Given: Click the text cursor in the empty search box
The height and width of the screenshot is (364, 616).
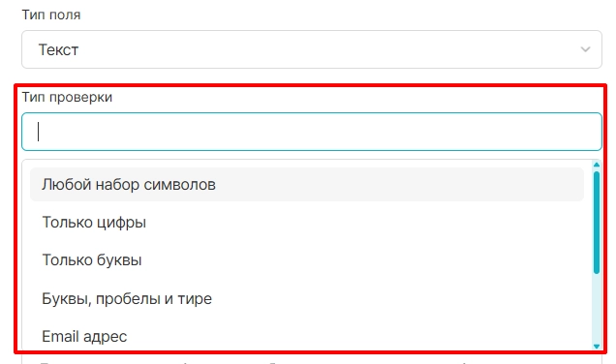Looking at the screenshot, I should 38,132.
